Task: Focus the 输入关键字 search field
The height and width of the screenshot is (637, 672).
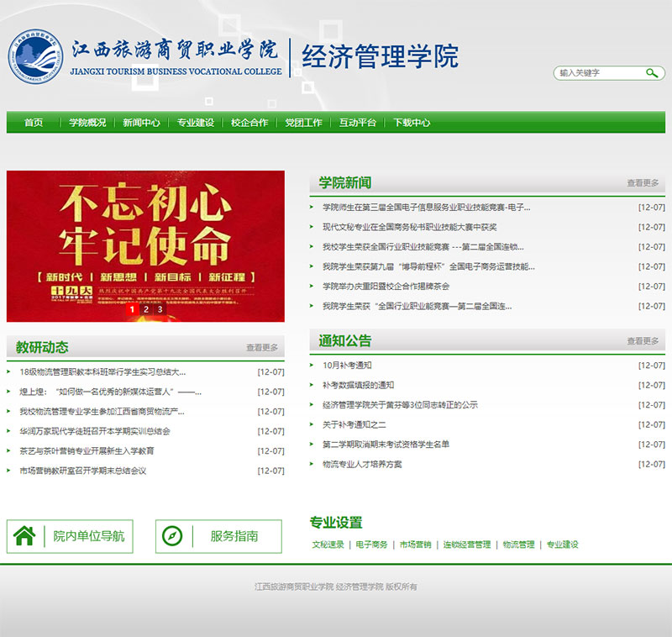Action: (x=600, y=73)
